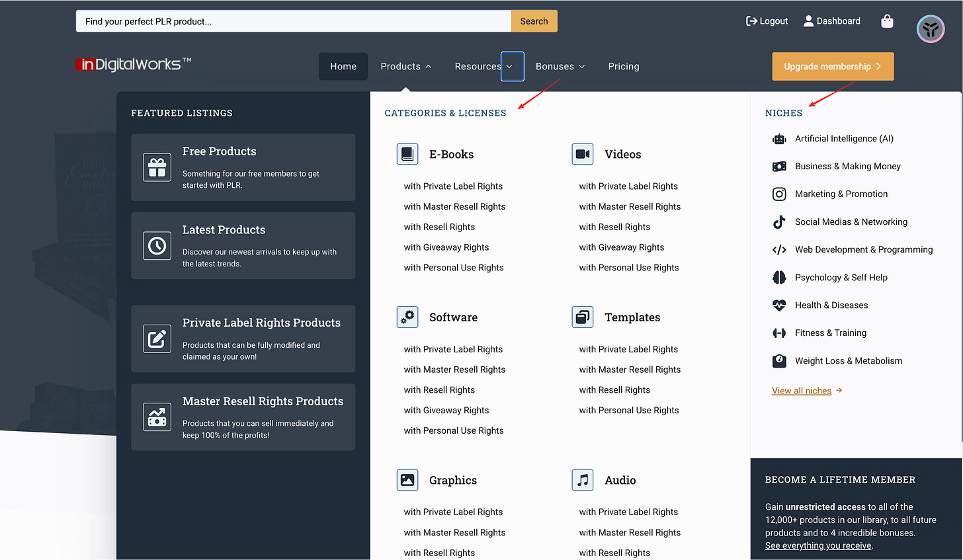Click the Private Label Rights edit icon

point(157,339)
